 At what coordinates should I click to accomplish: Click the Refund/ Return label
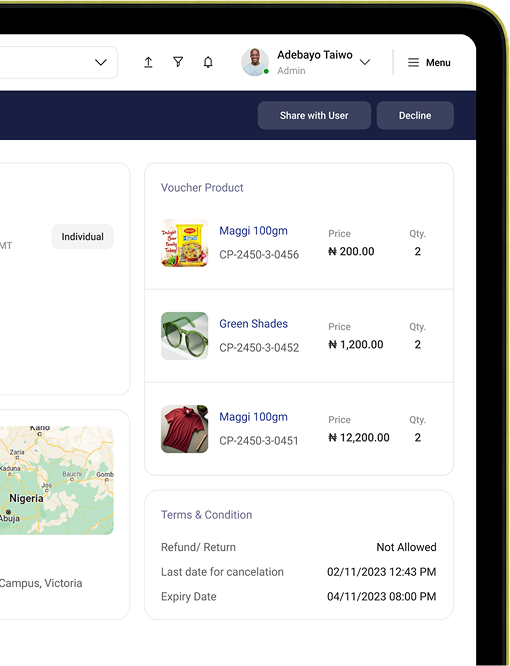198,547
